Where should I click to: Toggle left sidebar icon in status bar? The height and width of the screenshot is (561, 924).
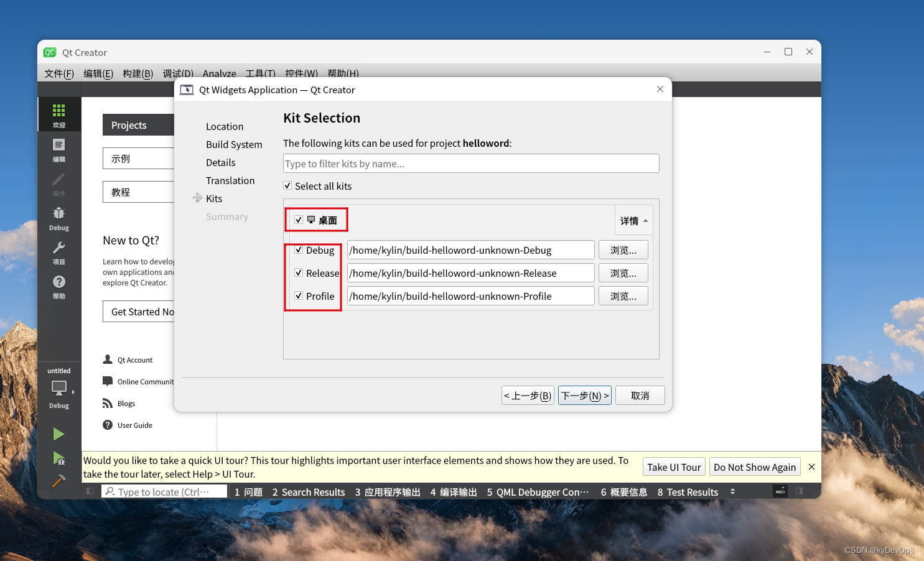[x=90, y=491]
